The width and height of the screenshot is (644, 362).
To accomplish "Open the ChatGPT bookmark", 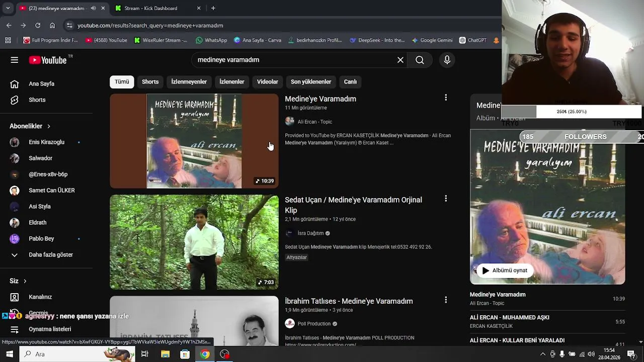I will [x=472, y=40].
